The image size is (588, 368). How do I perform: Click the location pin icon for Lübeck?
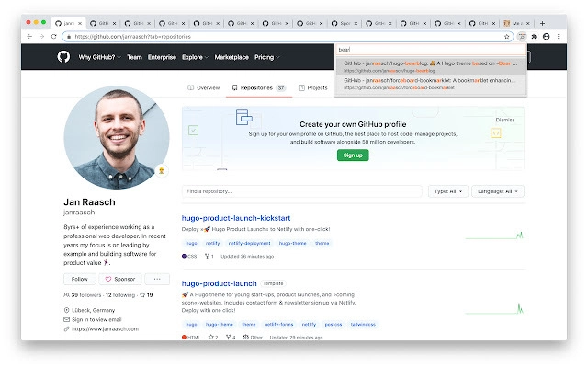coord(66,310)
